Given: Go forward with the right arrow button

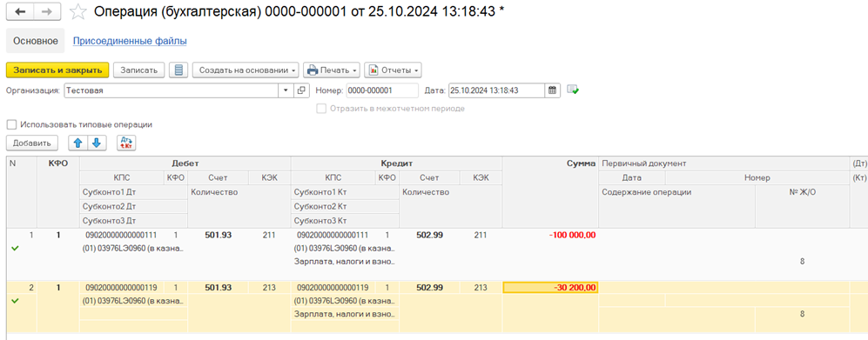Looking at the screenshot, I should 47,12.
